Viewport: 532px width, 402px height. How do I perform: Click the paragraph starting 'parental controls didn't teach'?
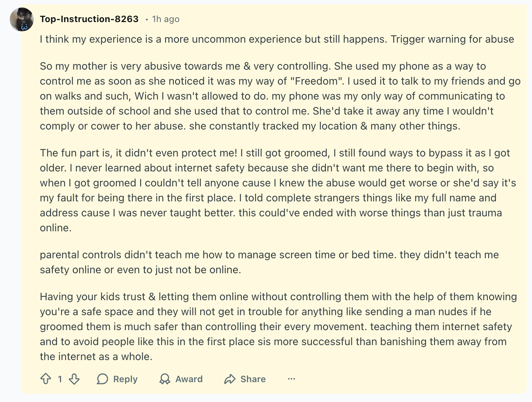pyautogui.click(x=269, y=262)
